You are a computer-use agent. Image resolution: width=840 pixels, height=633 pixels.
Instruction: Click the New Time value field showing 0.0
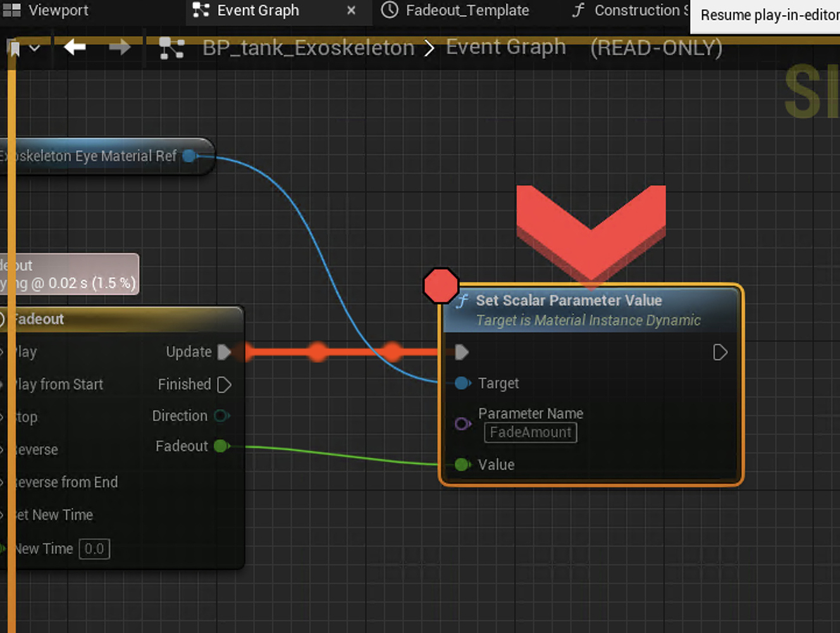pos(94,549)
